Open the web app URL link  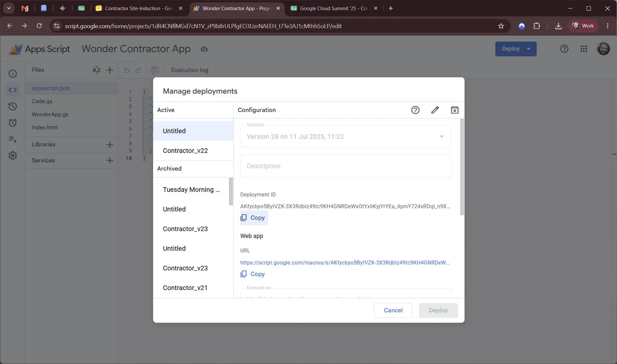pyautogui.click(x=345, y=263)
